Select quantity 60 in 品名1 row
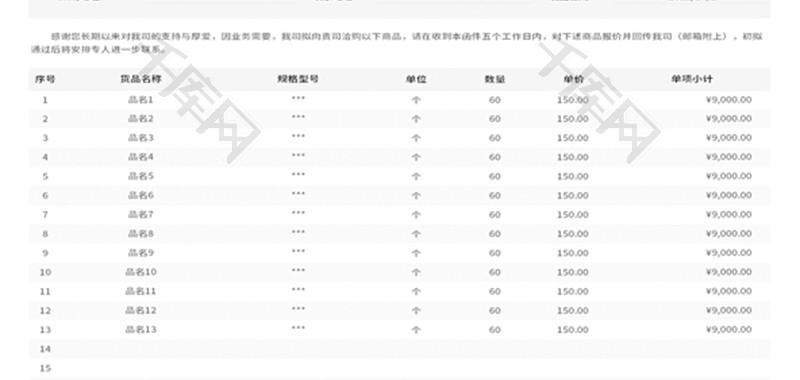The image size is (800, 380). [494, 100]
